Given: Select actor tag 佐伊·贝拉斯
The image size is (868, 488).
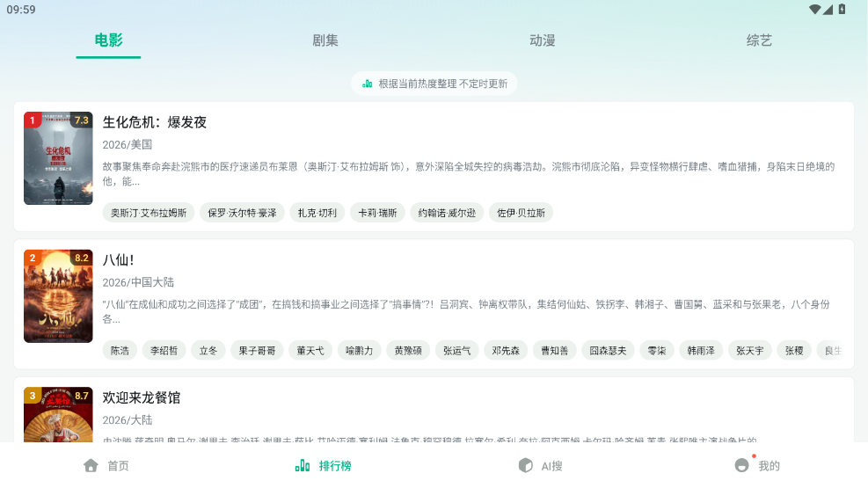Looking at the screenshot, I should (x=521, y=213).
